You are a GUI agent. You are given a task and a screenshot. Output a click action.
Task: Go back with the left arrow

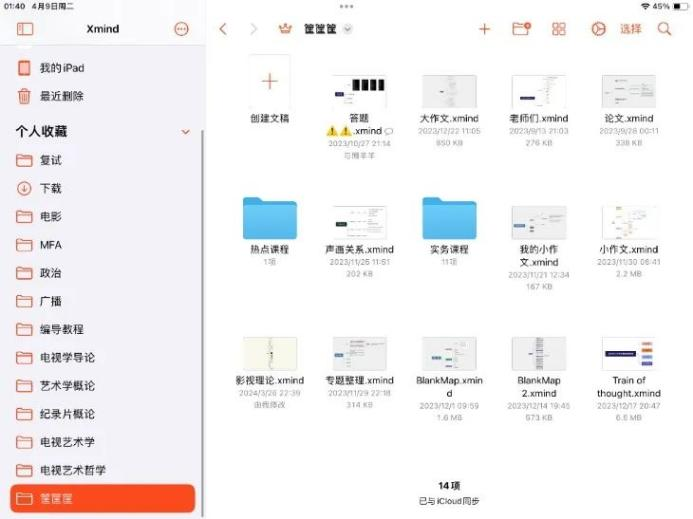(223, 29)
